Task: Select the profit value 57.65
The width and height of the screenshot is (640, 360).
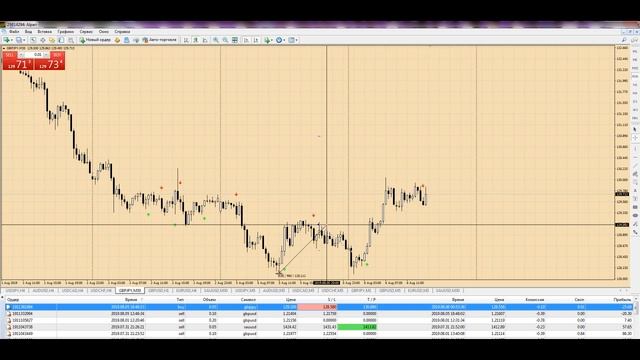Action: (x=627, y=327)
